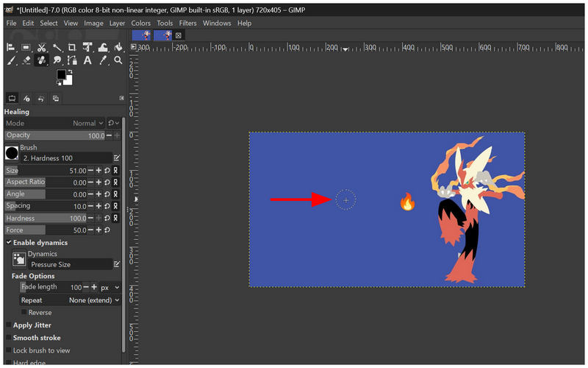The height and width of the screenshot is (368, 588).
Task: Click the background white color swatch
Action: 68,81
